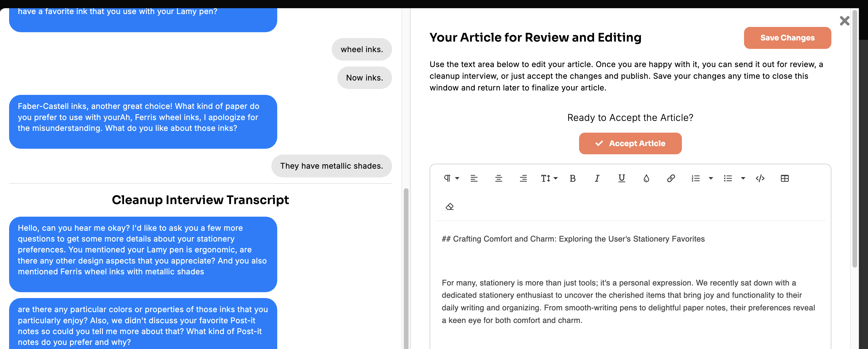Click Accept Article button

click(630, 143)
